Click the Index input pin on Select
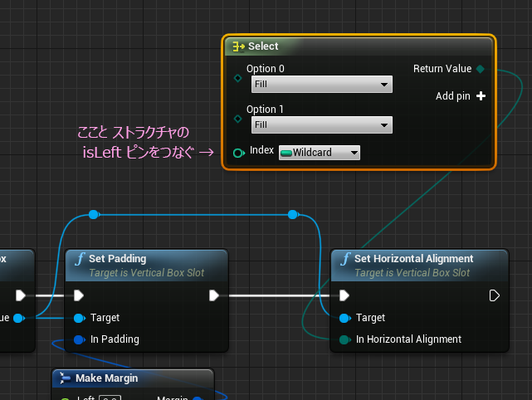Screen dimensions: 532x400 pos(239,153)
